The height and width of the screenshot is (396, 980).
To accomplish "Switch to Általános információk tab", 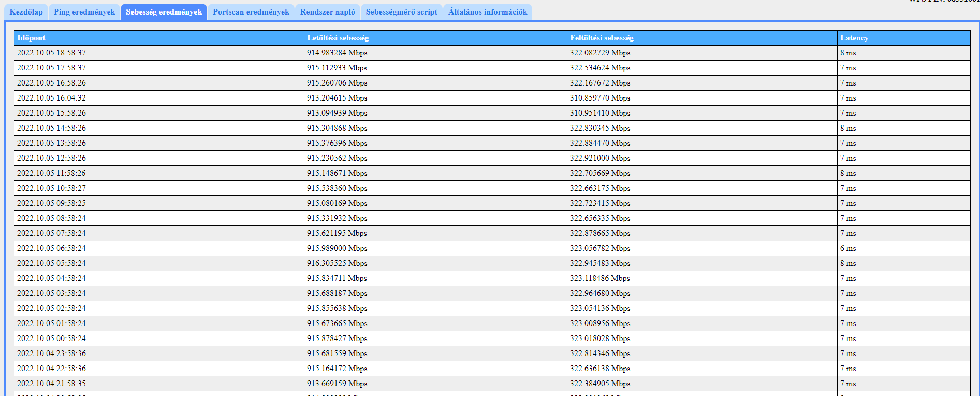I will tap(488, 12).
